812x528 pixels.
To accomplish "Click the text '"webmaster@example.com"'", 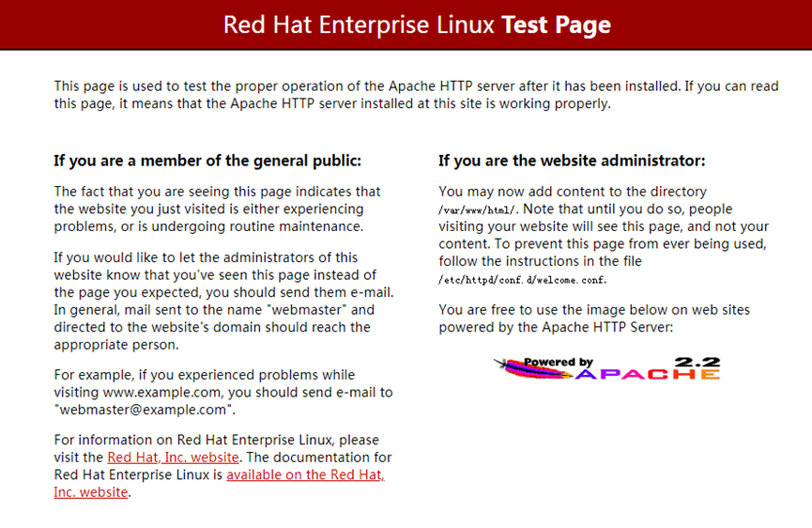I will 144,410.
